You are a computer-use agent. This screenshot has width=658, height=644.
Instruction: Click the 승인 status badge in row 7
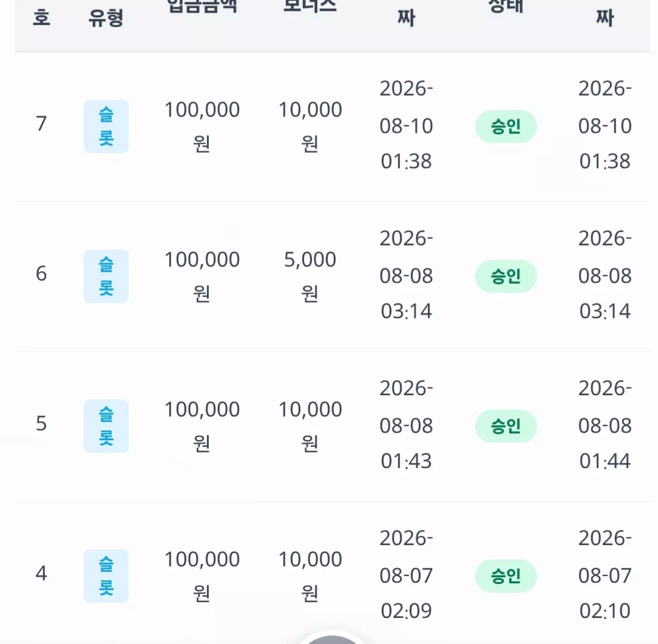point(506,126)
